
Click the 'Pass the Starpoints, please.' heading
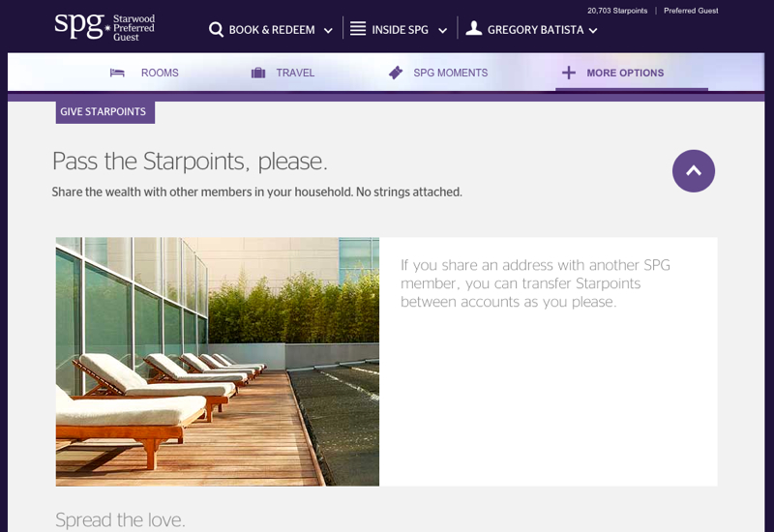tap(190, 162)
